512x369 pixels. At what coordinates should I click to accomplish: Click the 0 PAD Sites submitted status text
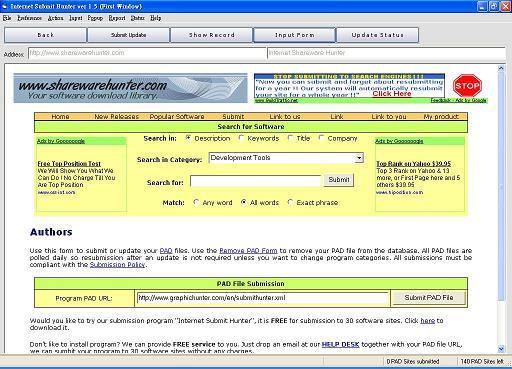coord(413,361)
